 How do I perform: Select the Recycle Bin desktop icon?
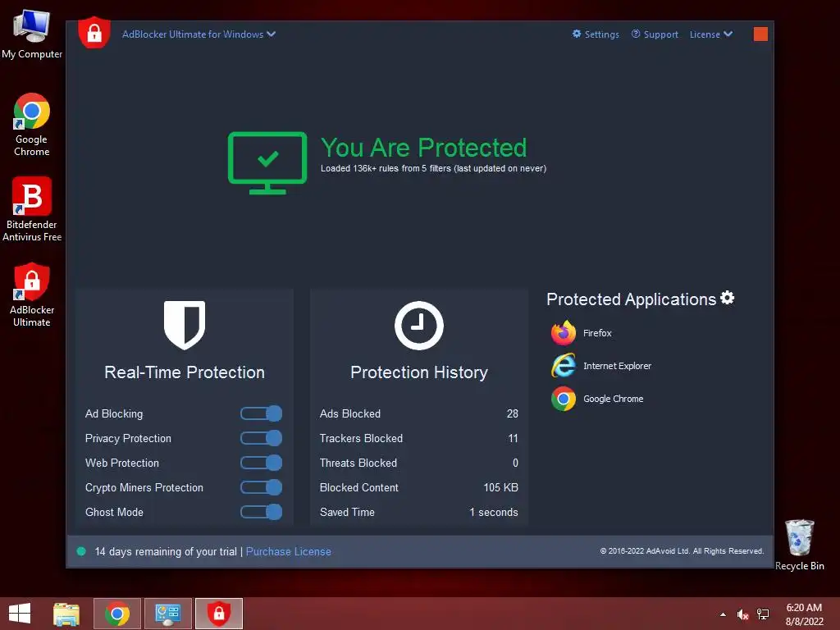tap(799, 545)
